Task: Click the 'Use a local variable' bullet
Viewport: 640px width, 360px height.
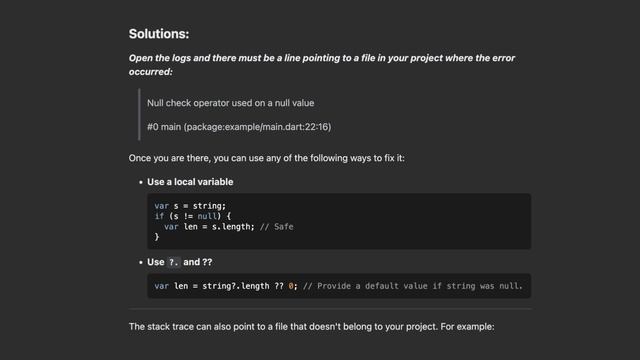Action: [190, 182]
